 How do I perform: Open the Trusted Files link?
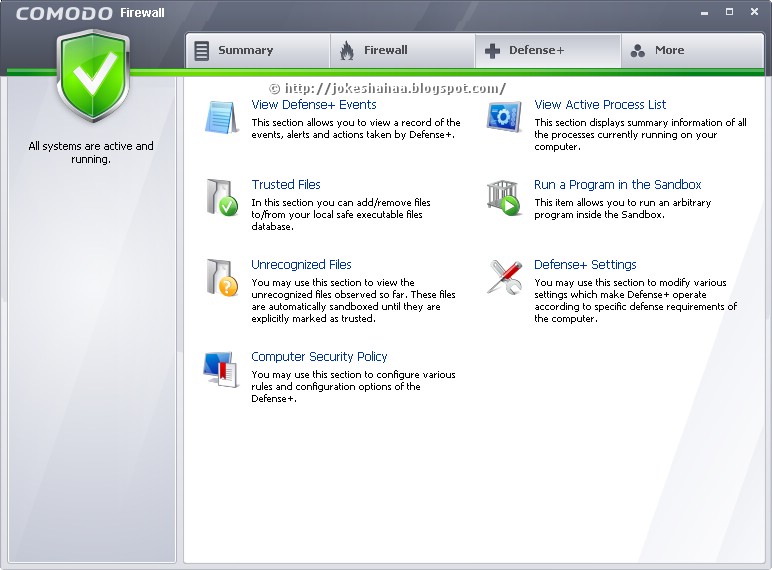(286, 185)
